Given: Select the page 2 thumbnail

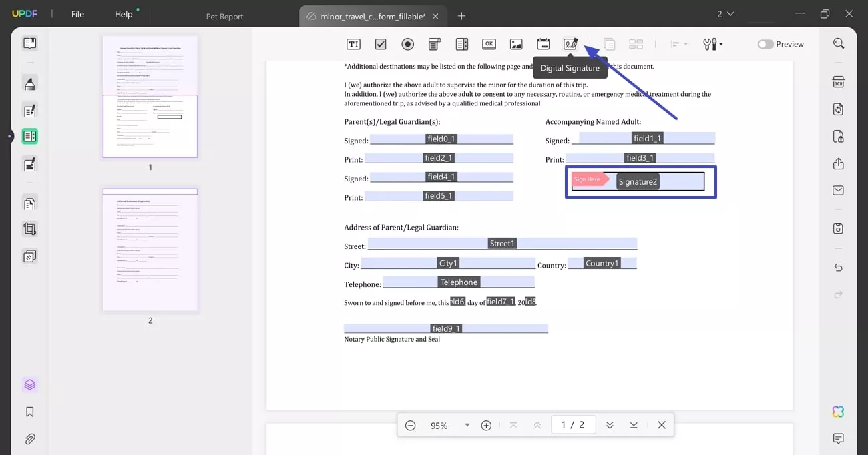Looking at the screenshot, I should [150, 250].
